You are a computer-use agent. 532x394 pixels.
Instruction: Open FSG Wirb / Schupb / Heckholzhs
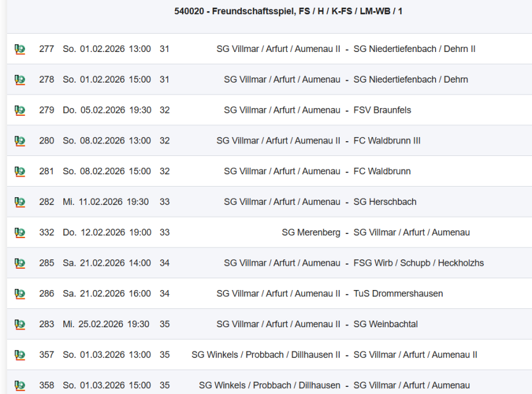(x=419, y=263)
